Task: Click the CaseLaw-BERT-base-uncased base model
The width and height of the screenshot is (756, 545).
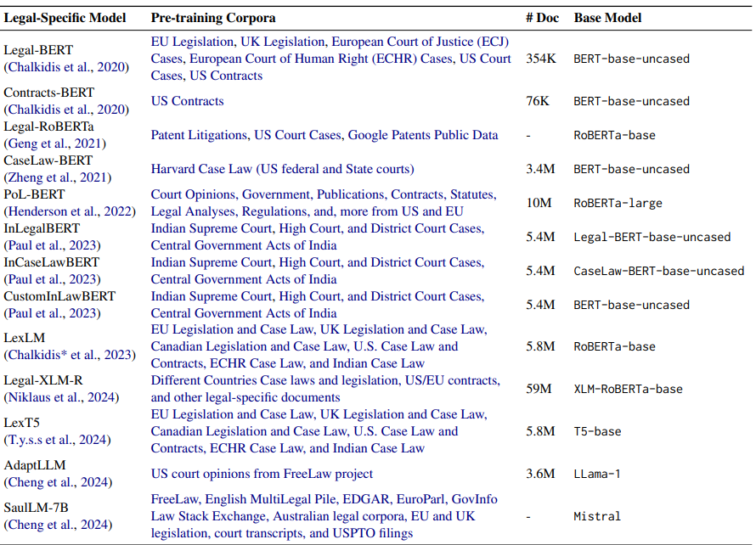Action: click(659, 271)
